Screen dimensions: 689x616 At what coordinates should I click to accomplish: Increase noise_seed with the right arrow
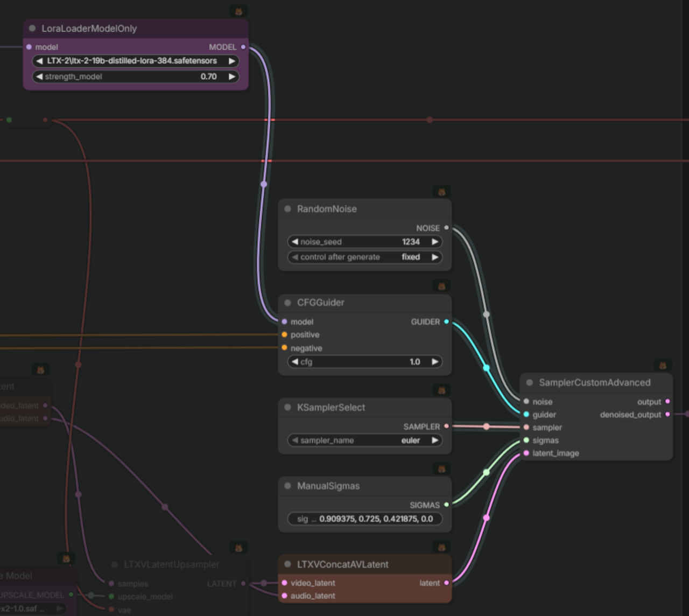(435, 242)
